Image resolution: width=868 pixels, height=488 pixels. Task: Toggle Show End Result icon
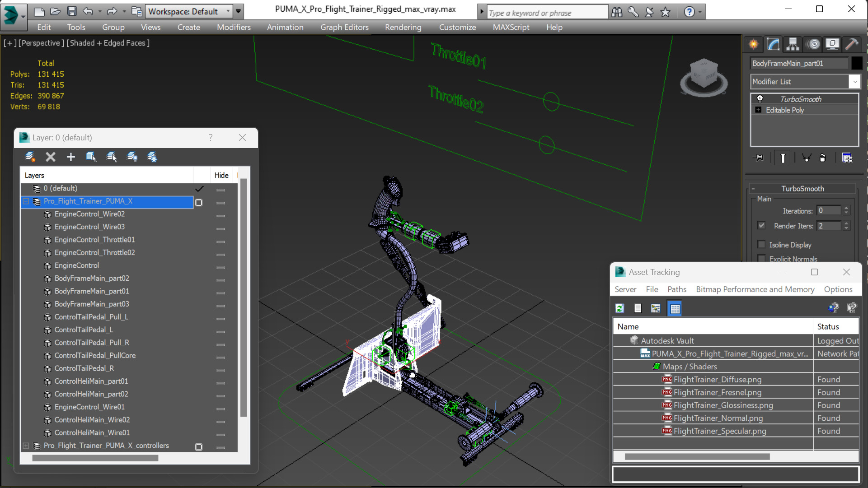pyautogui.click(x=783, y=158)
